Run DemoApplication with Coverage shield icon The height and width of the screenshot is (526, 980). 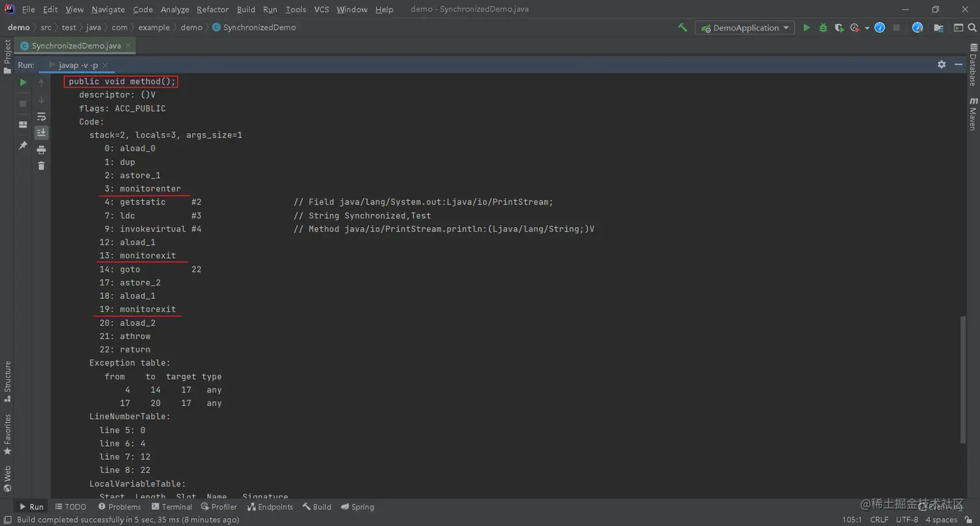tap(839, 28)
